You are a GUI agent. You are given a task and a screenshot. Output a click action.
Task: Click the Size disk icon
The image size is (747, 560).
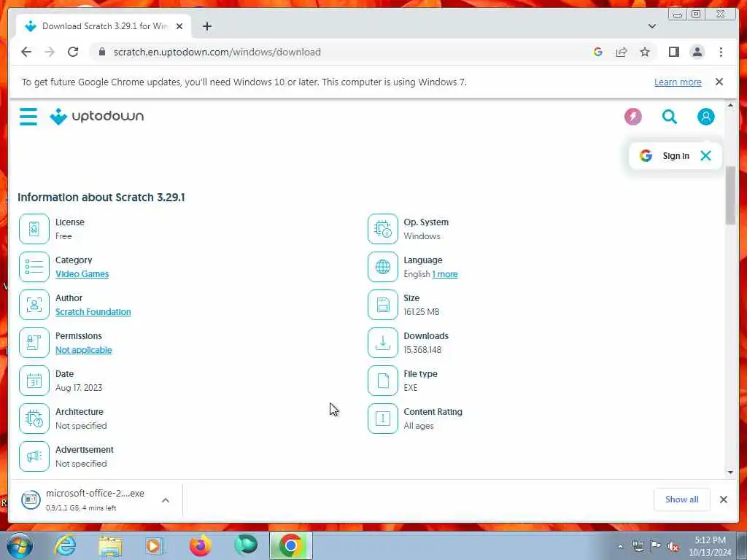pyautogui.click(x=382, y=305)
